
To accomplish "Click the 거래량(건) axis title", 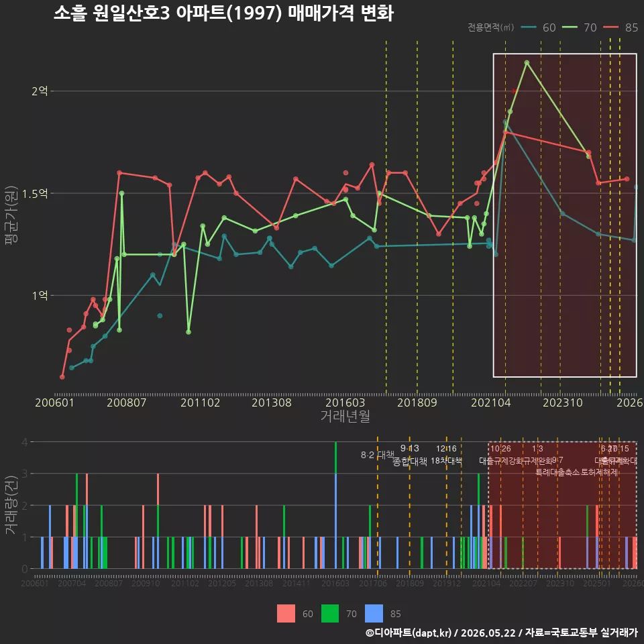I will pos(11,505).
